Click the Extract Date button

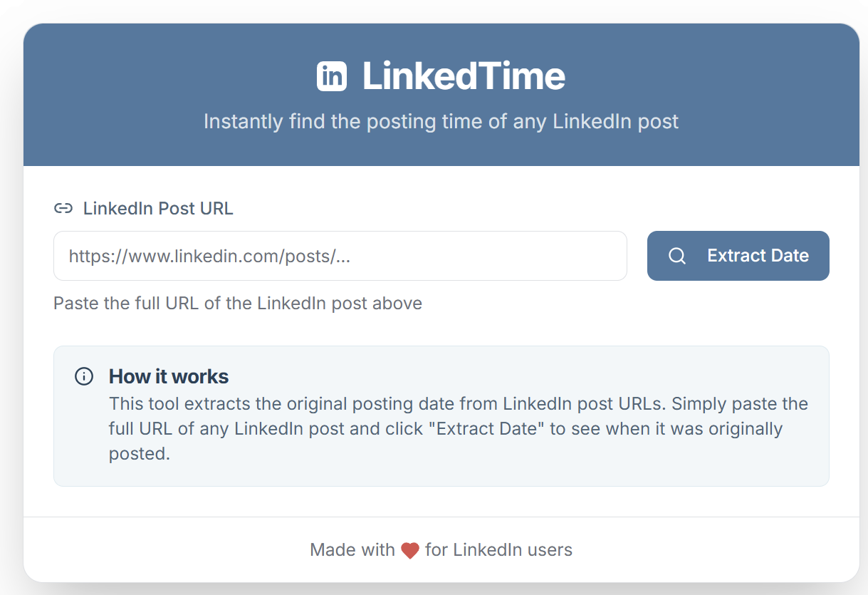[738, 256]
